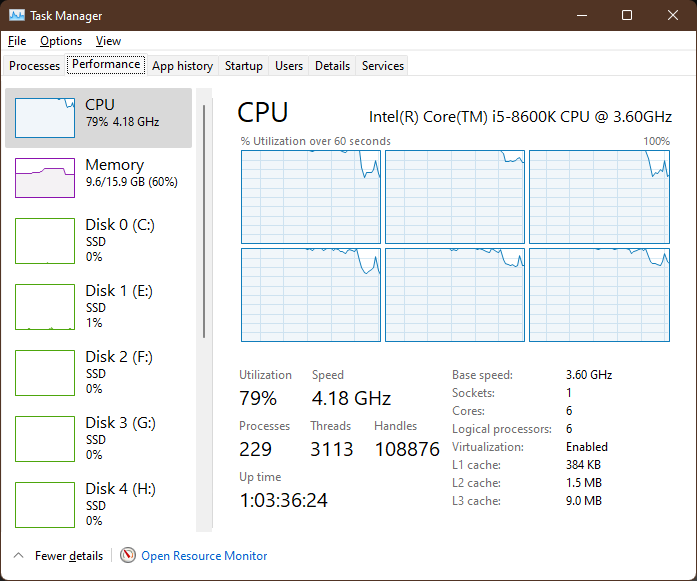Viewport: 697px width, 581px height.
Task: Click the Intel Core i5-8600K CPU name
Action: tap(520, 117)
